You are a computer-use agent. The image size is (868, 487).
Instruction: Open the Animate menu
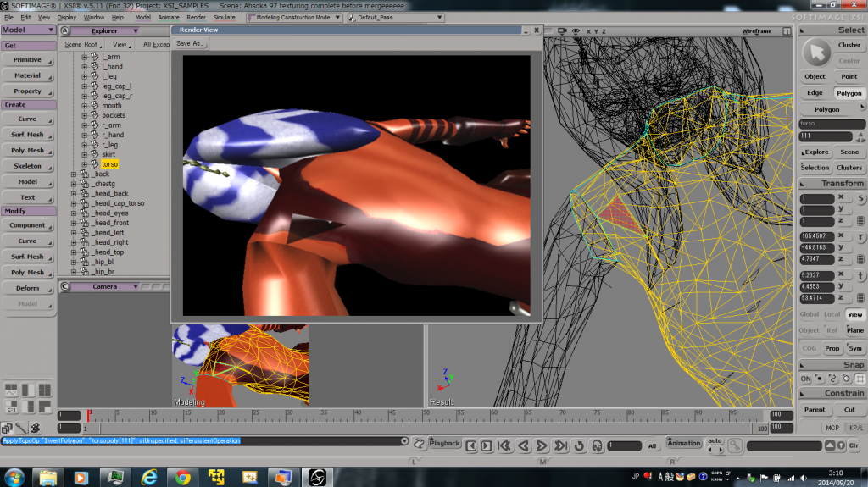tap(169, 18)
